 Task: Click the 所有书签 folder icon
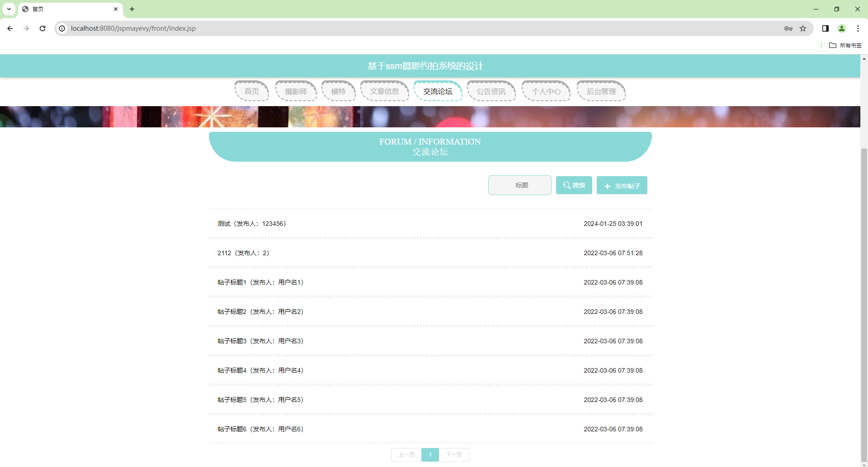pos(833,45)
